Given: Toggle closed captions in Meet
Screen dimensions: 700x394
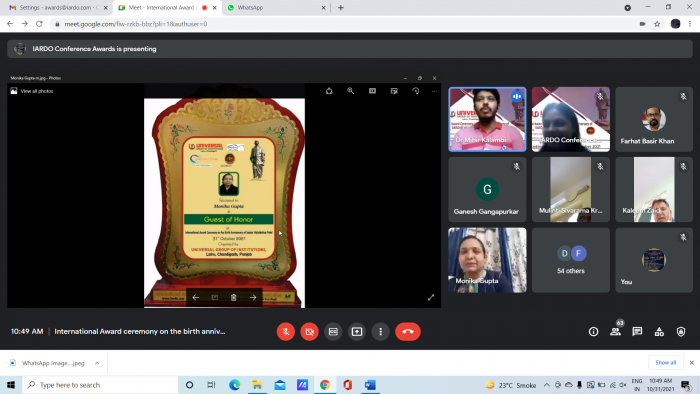Looking at the screenshot, I should (x=333, y=332).
